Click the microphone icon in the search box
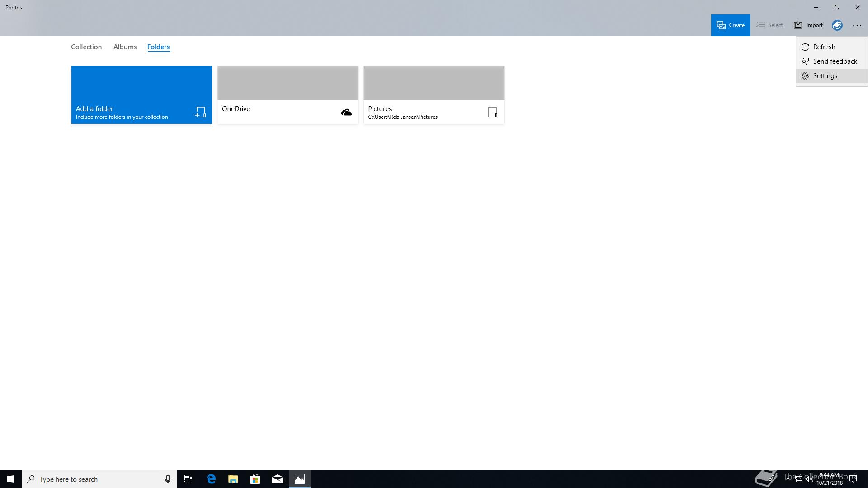This screenshot has height=488, width=868. tap(168, 479)
